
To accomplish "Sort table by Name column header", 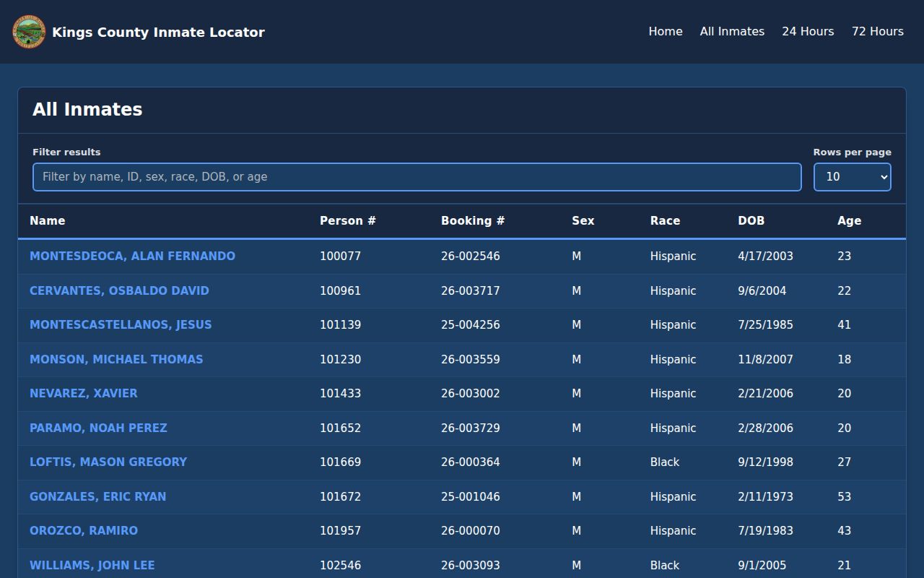I will [x=48, y=221].
